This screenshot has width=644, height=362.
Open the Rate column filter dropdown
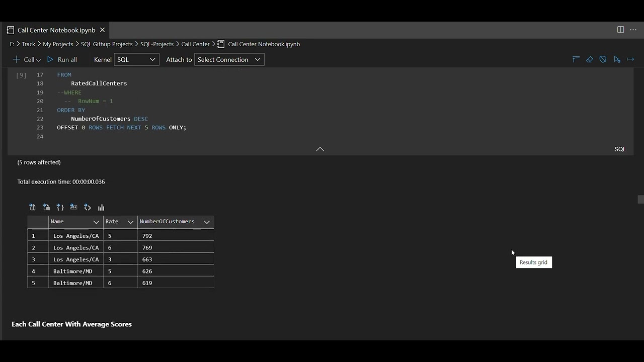click(130, 222)
